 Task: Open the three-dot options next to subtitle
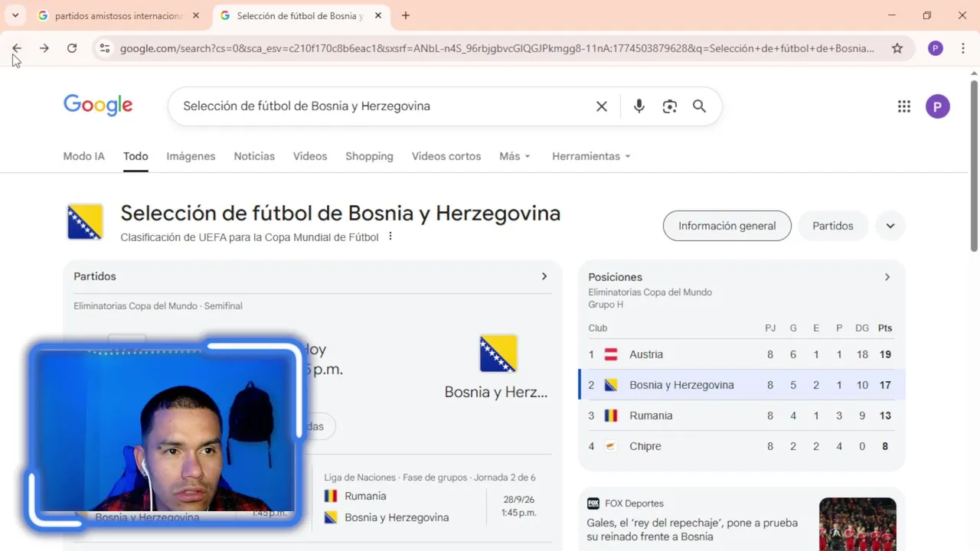[x=390, y=236]
